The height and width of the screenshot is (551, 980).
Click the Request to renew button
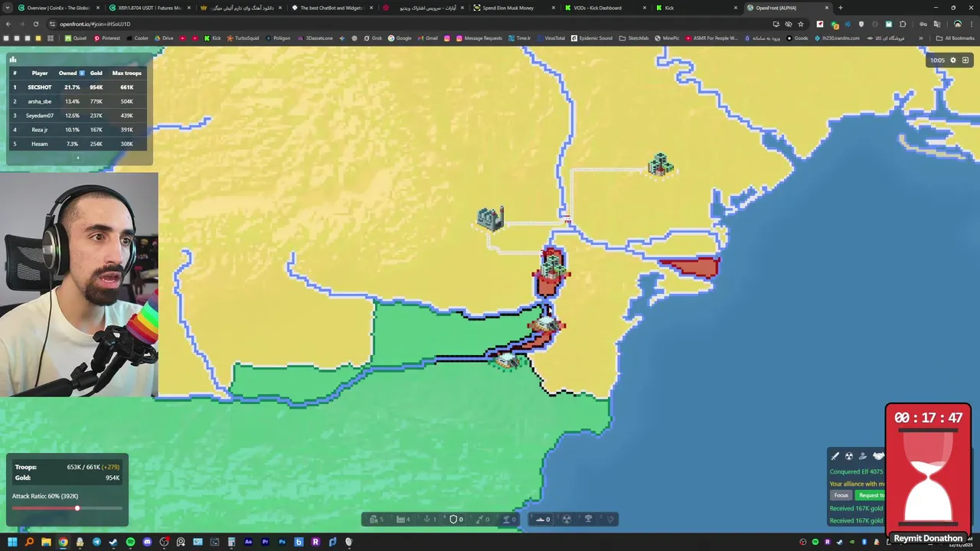(x=871, y=495)
